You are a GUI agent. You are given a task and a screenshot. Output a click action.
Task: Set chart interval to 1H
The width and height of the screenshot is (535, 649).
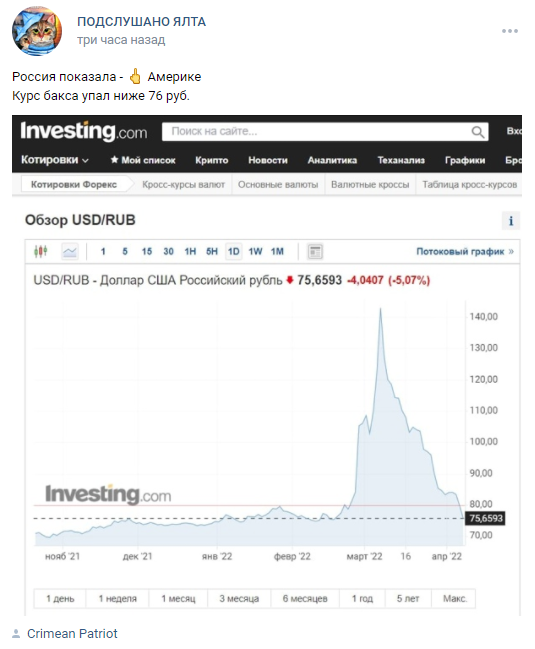click(190, 252)
